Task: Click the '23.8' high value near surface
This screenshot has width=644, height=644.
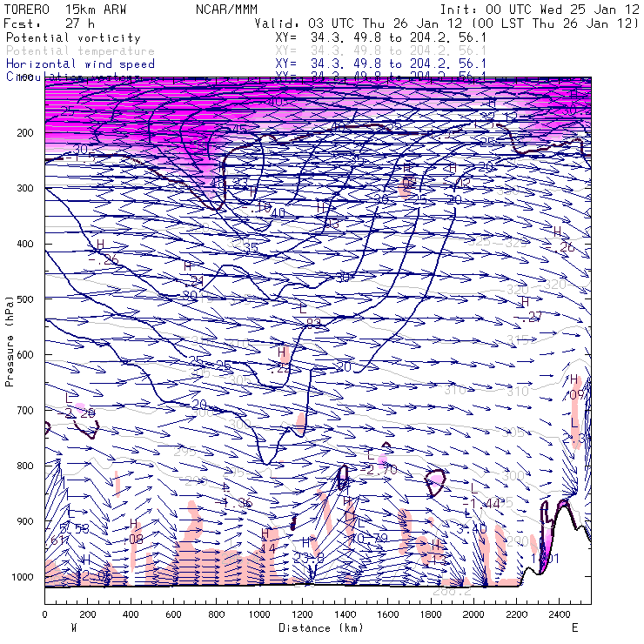Action: [x=308, y=558]
